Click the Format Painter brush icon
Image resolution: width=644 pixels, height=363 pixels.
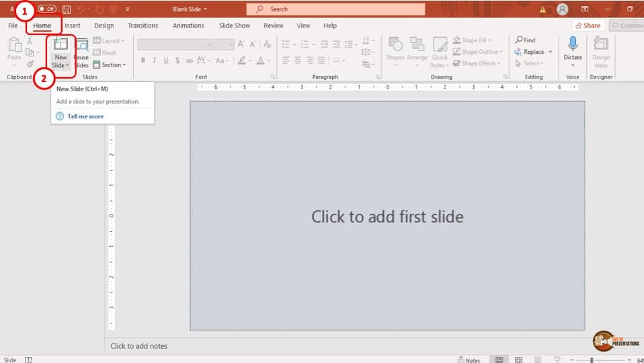click(x=30, y=64)
